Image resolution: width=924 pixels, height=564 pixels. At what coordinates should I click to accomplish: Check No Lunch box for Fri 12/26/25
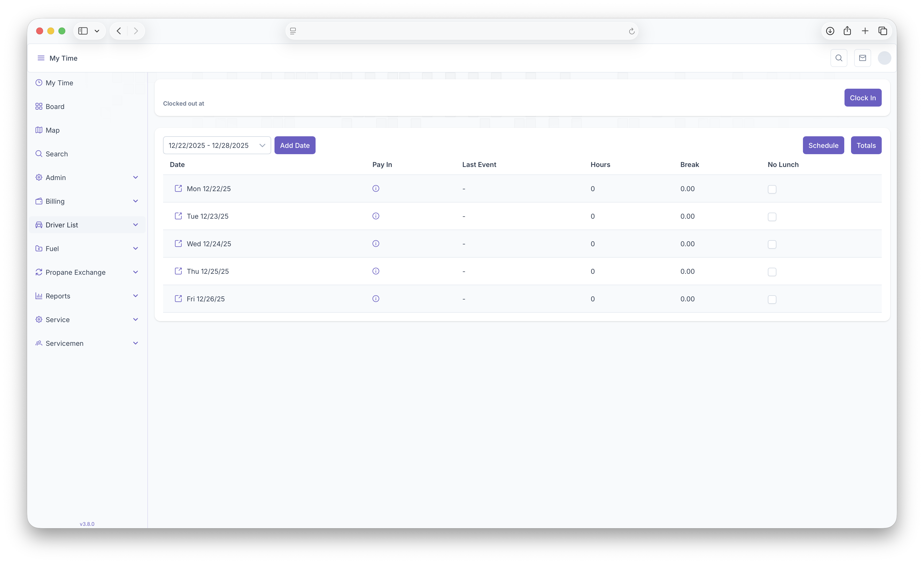[772, 300]
